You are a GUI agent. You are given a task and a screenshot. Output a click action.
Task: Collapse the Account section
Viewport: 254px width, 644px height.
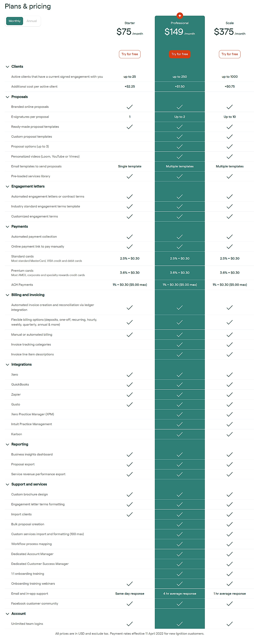click(x=7, y=614)
